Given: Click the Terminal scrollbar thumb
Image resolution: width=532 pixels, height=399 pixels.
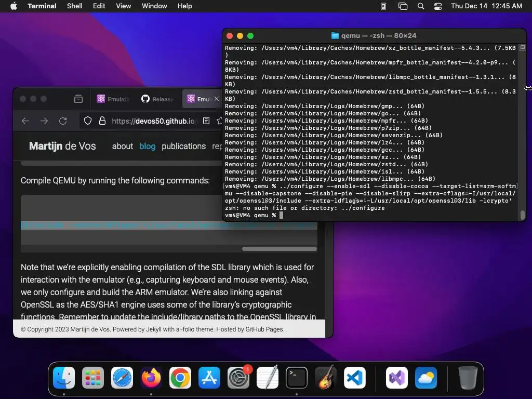Looking at the screenshot, I should [523, 215].
